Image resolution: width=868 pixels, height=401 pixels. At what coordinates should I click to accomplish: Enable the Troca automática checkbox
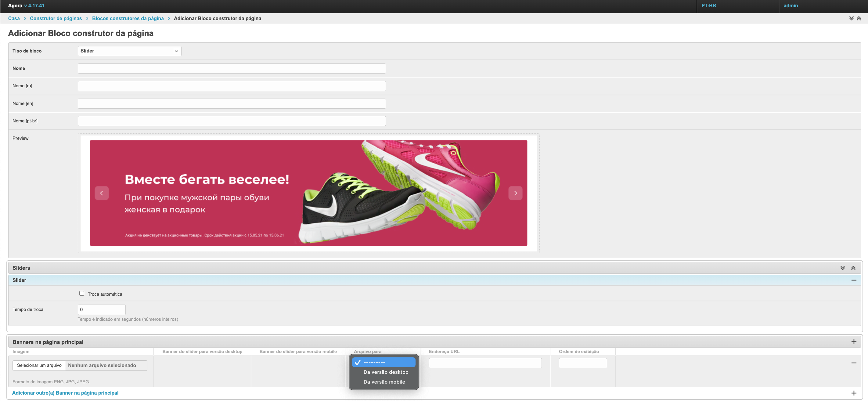click(81, 293)
